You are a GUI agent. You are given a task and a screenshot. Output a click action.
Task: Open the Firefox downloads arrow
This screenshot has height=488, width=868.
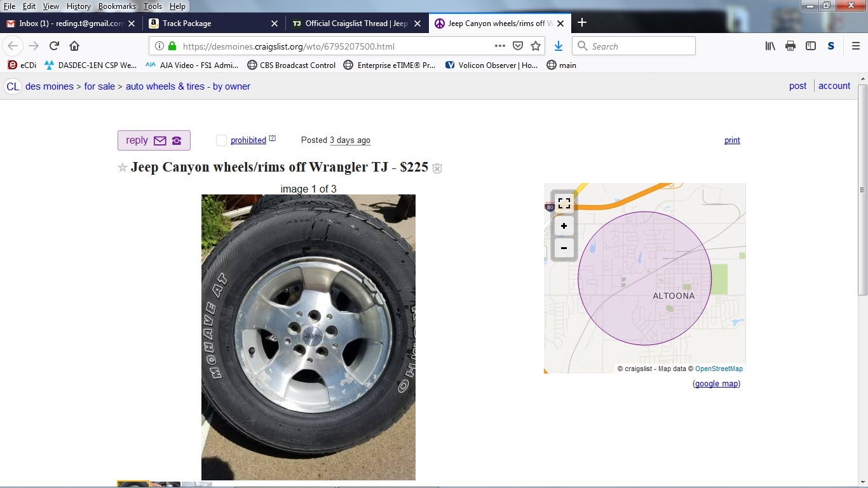point(558,46)
